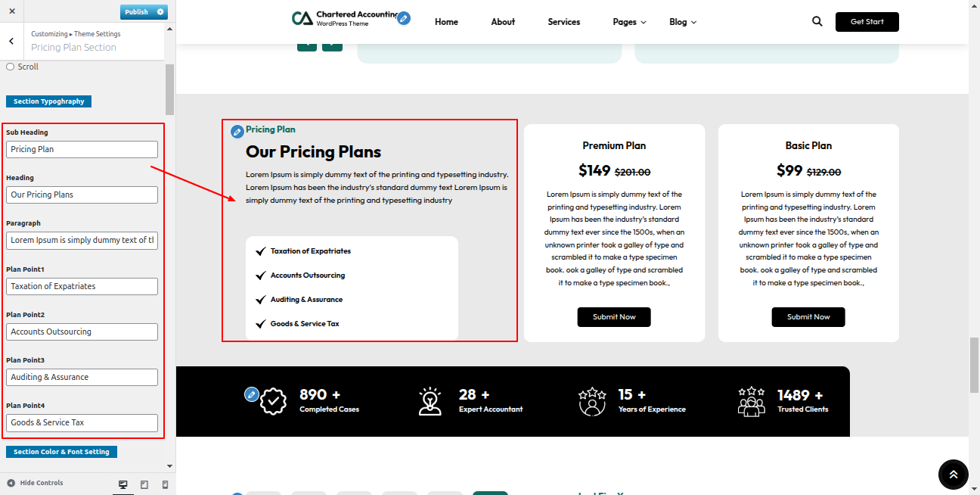Switch to tablet preview mode
980x495 pixels.
(x=144, y=484)
